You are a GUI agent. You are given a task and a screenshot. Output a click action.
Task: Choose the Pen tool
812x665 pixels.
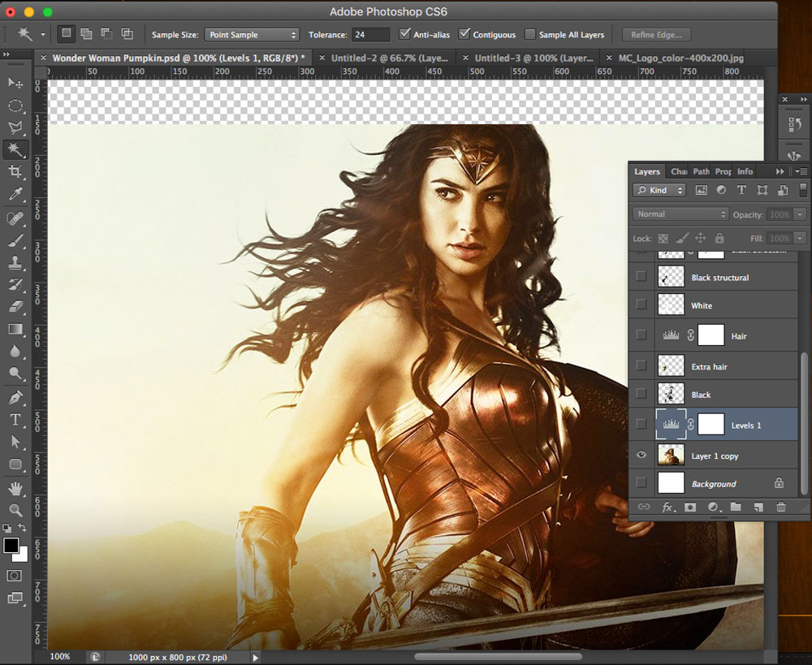click(x=15, y=398)
